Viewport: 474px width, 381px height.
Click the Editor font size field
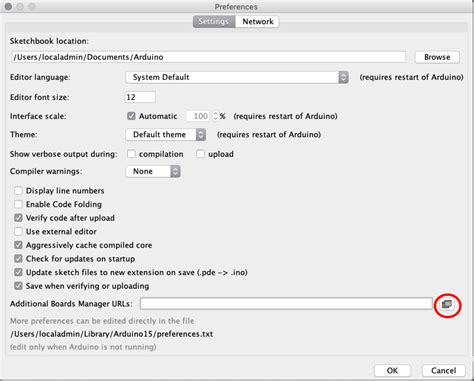click(140, 97)
